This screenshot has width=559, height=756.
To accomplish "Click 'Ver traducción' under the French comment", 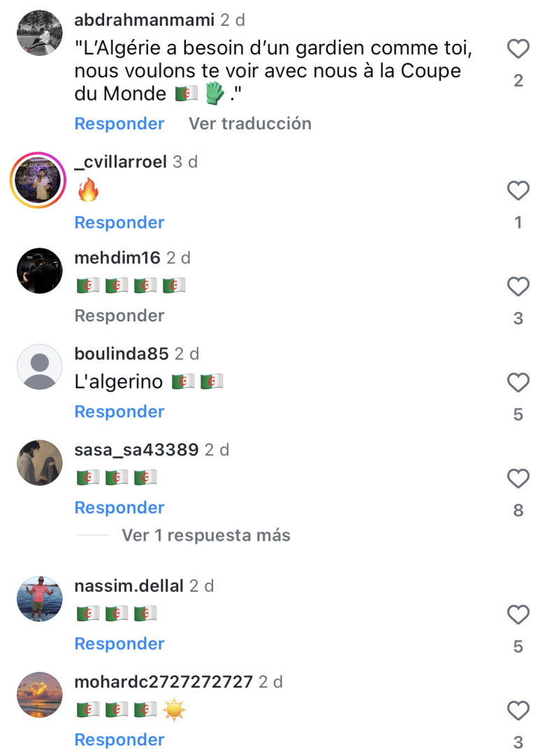I will pyautogui.click(x=250, y=124).
